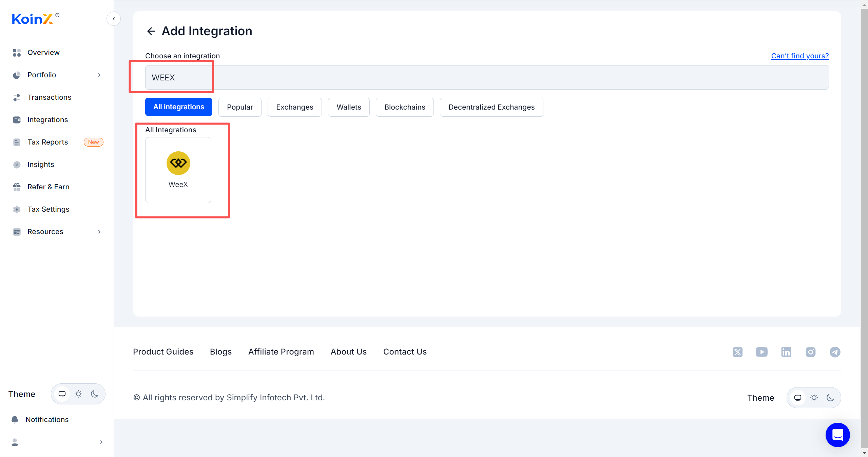The image size is (868, 457).
Task: Click the Can't find yours? link
Action: click(x=799, y=56)
